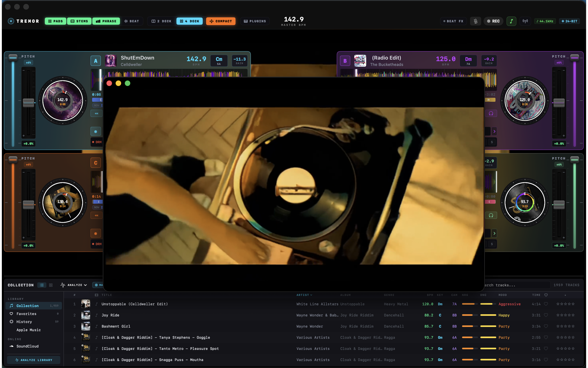This screenshot has width=588, height=368.
Task: Toggle Deck A ±6% pitch range
Action: click(28, 63)
